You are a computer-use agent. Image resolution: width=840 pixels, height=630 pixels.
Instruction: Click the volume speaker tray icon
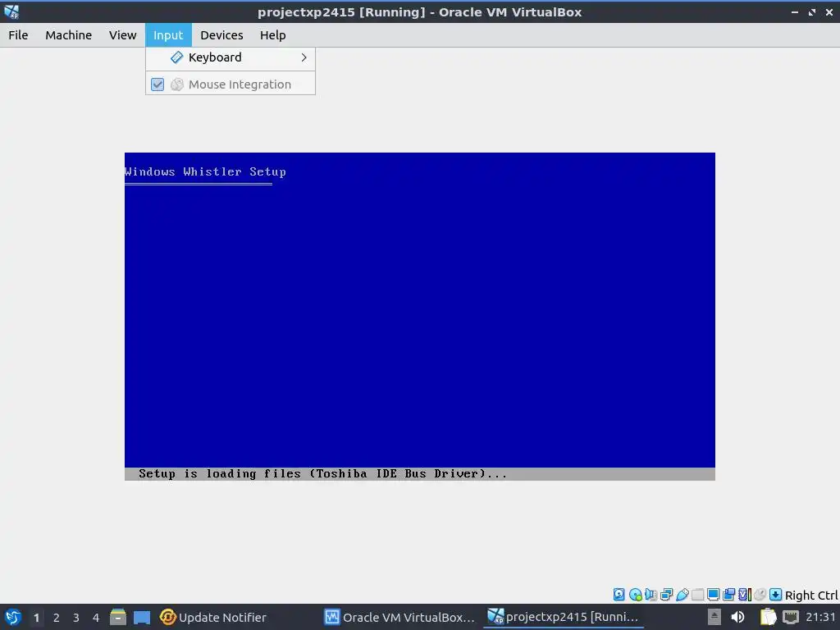click(x=737, y=617)
